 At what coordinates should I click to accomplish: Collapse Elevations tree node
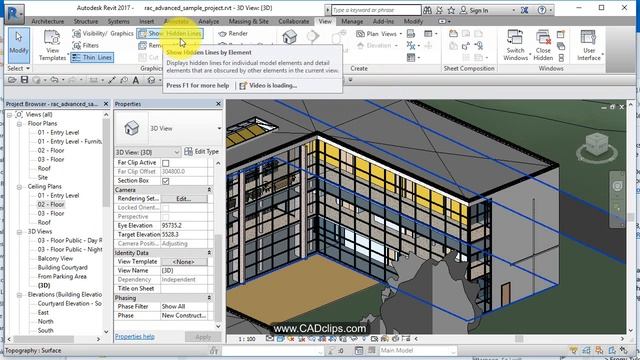click(x=19, y=294)
